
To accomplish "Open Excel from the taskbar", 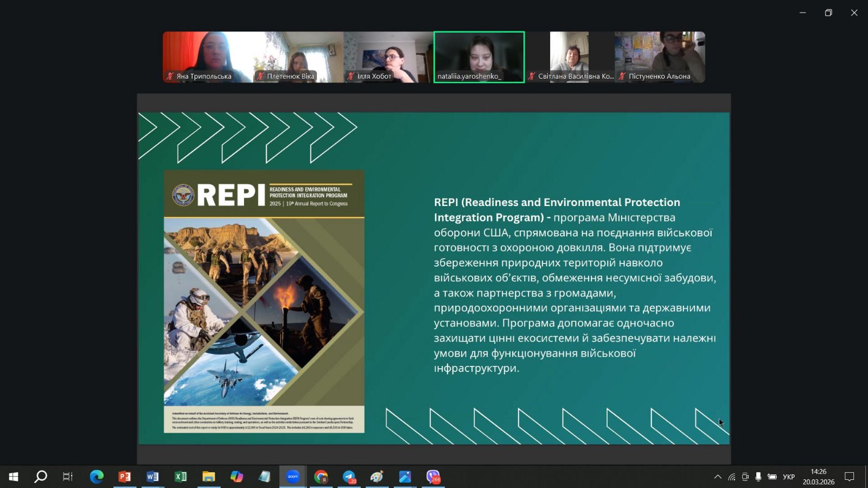I will tap(181, 477).
